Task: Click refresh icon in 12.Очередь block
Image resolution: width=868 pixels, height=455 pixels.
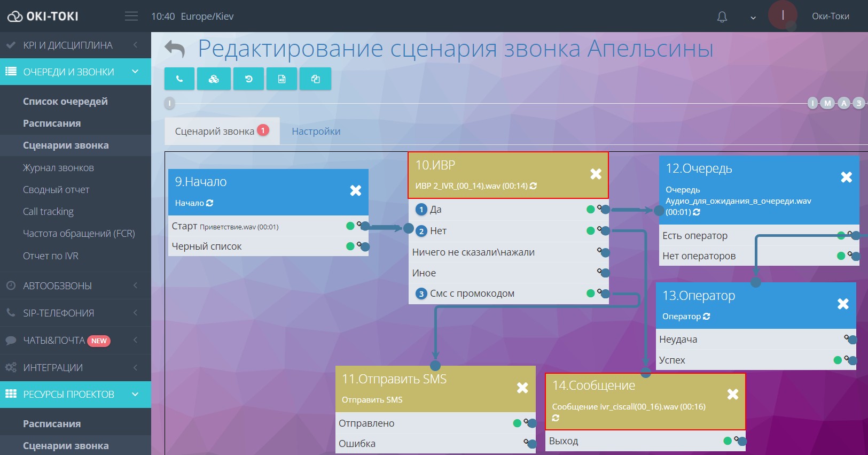Action: click(697, 212)
